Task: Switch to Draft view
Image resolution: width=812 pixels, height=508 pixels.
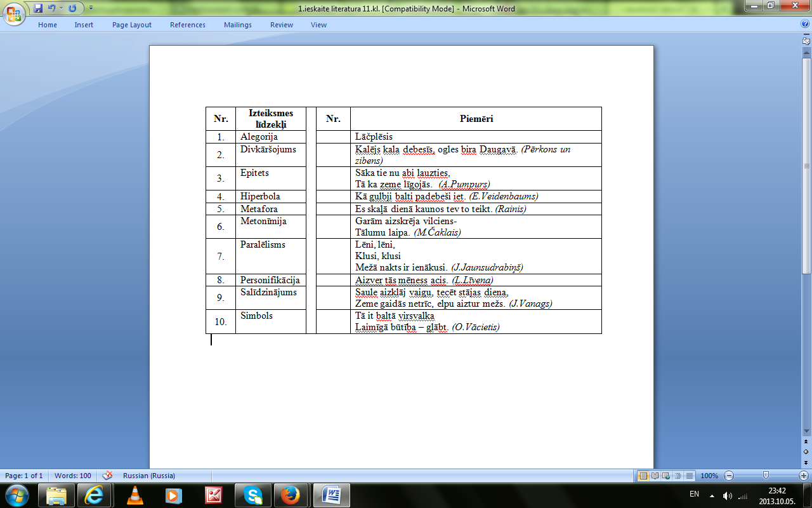Action: point(689,476)
